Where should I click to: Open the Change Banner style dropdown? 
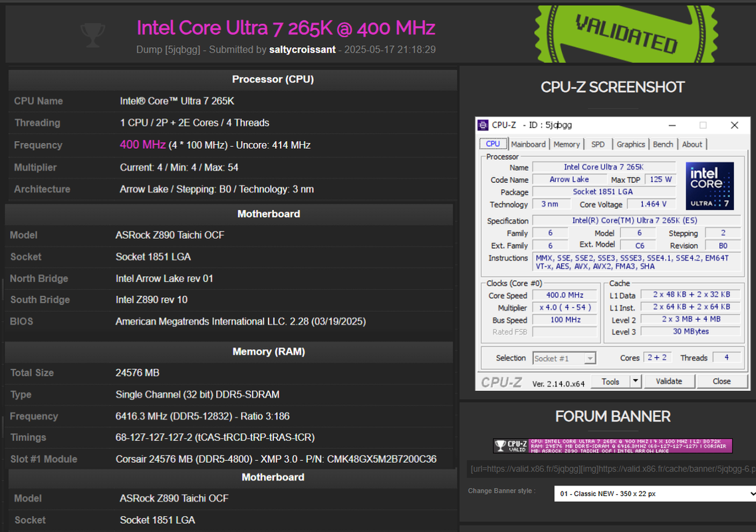point(655,494)
